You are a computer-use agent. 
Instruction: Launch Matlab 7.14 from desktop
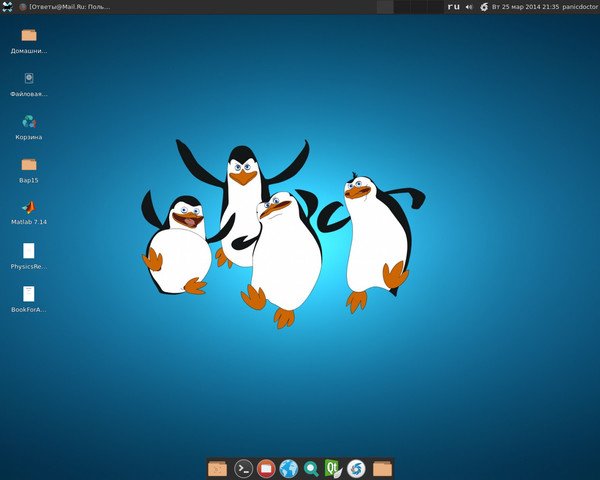tap(29, 208)
